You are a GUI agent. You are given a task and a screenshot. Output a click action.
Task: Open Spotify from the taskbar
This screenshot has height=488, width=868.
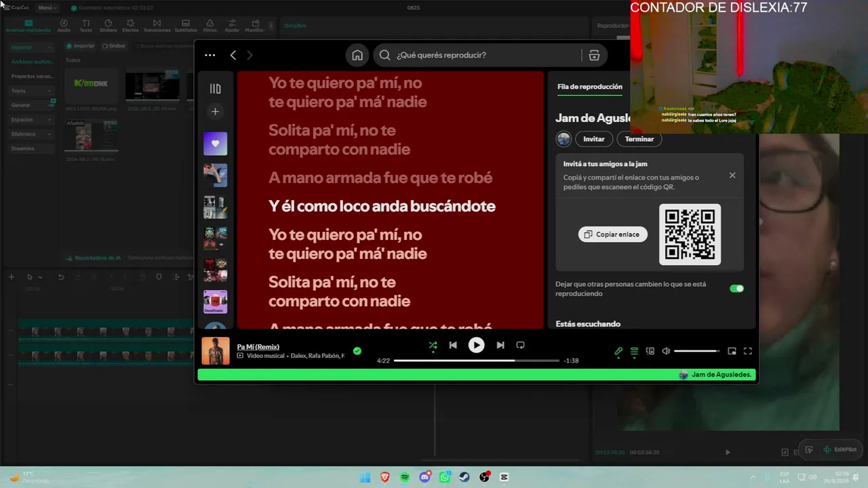[405, 477]
